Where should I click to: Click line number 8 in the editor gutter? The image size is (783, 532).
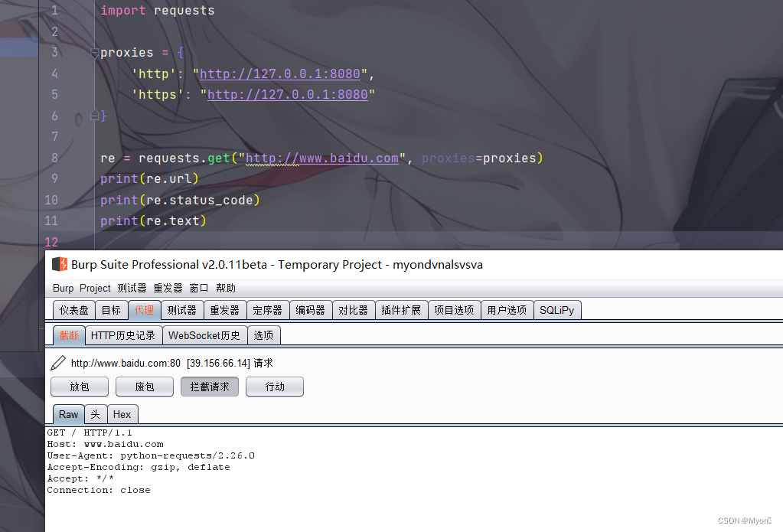(55, 158)
